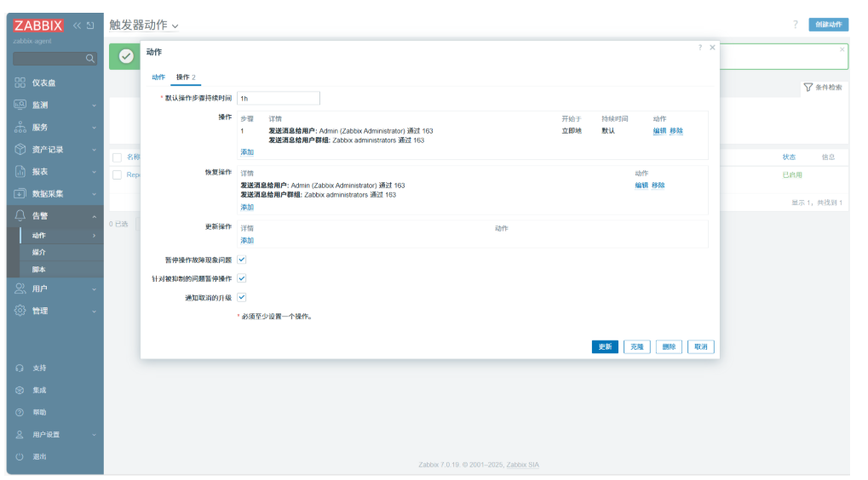868x480 pixels.
Task: Click 添加 under the 恢复操作 section
Action: click(x=247, y=208)
